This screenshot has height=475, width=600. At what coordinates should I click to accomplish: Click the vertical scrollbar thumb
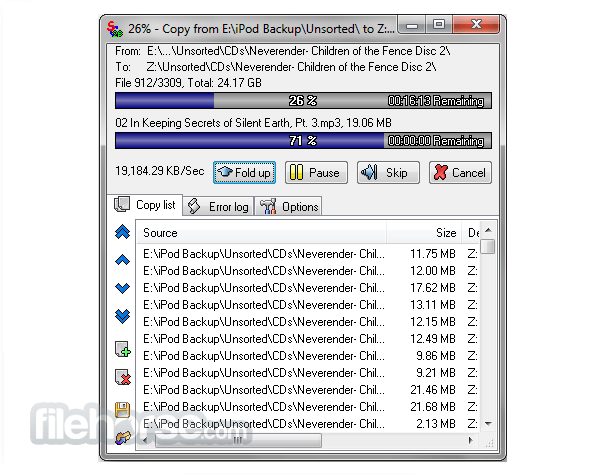pyautogui.click(x=488, y=246)
